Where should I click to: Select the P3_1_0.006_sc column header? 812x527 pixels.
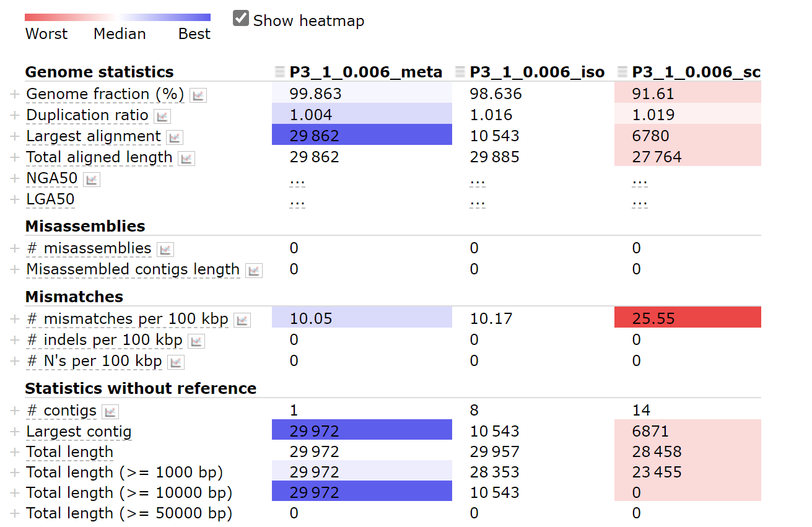(x=696, y=72)
